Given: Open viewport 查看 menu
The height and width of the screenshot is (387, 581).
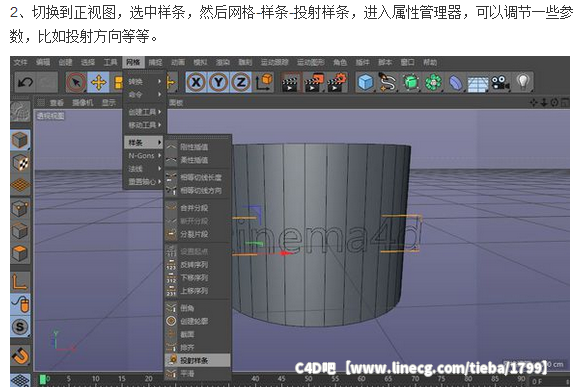Looking at the screenshot, I should tap(57, 103).
